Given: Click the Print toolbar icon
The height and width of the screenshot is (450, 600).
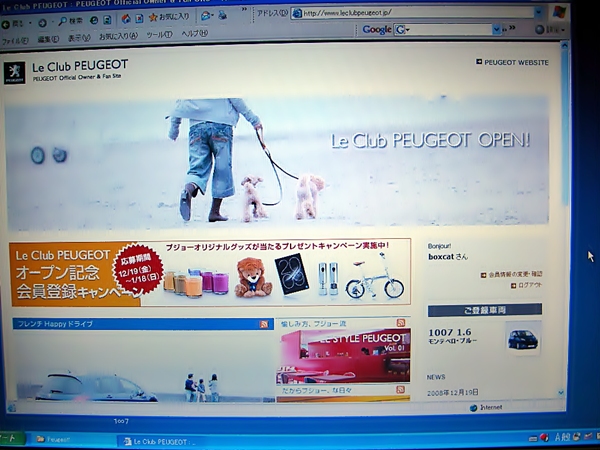Looking at the screenshot, I should (x=222, y=15).
